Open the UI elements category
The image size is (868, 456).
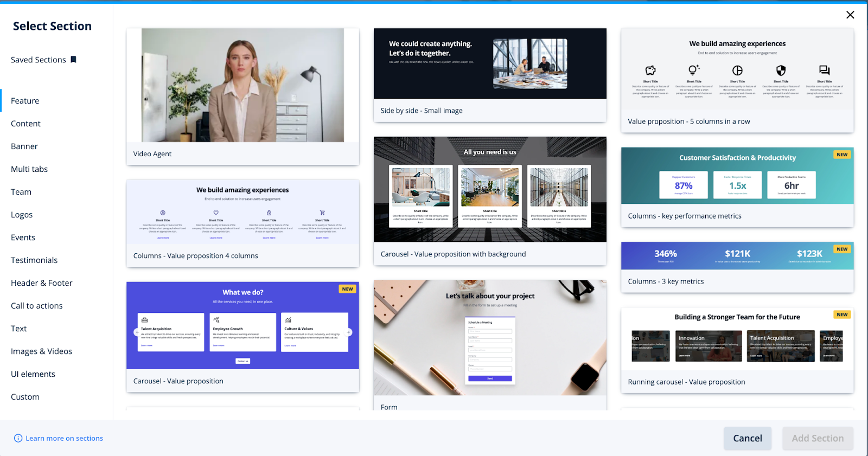[33, 374]
